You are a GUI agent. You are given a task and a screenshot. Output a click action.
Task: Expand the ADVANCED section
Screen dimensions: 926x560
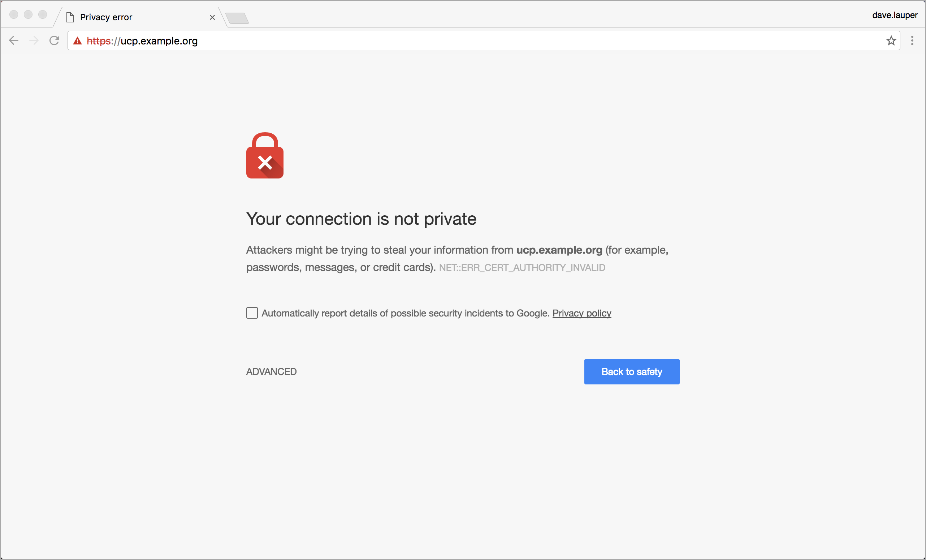(271, 371)
